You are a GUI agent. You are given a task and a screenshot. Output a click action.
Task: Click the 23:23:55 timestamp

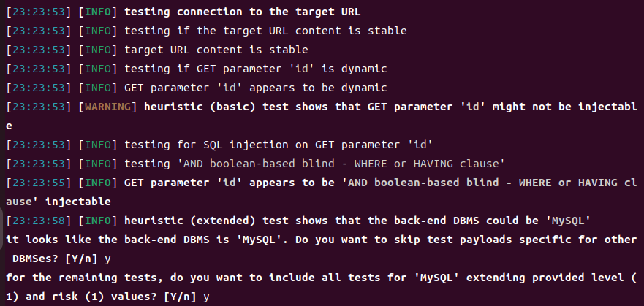point(37,183)
